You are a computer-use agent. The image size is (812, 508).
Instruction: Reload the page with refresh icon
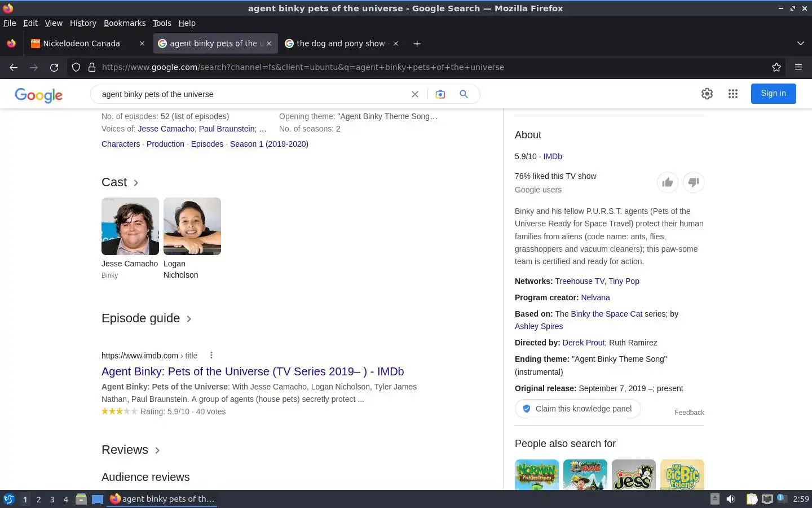(54, 67)
